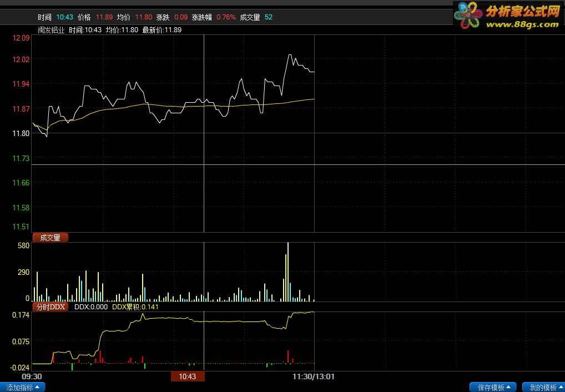The image size is (565, 392).
Task: Click the header 均价 value 11.80
Action: click(x=144, y=17)
